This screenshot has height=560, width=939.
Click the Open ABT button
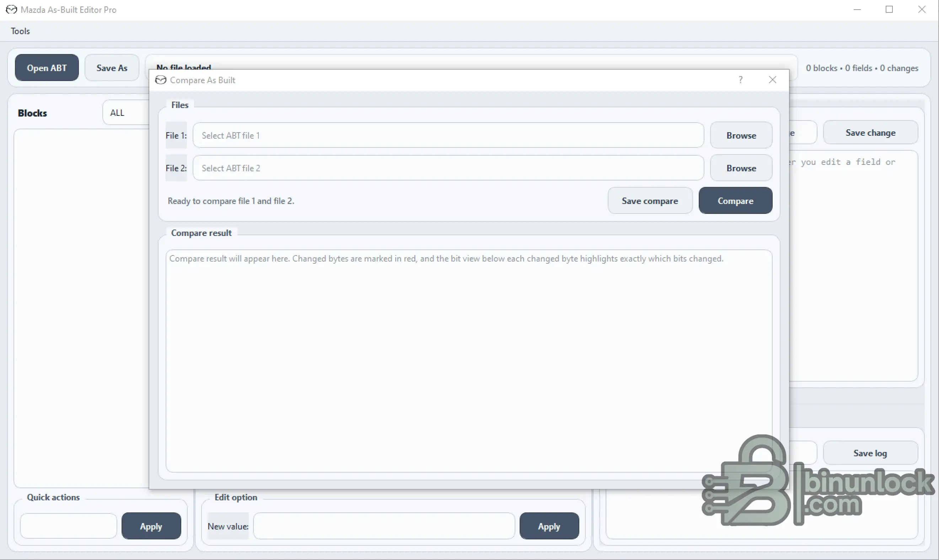[x=47, y=68]
